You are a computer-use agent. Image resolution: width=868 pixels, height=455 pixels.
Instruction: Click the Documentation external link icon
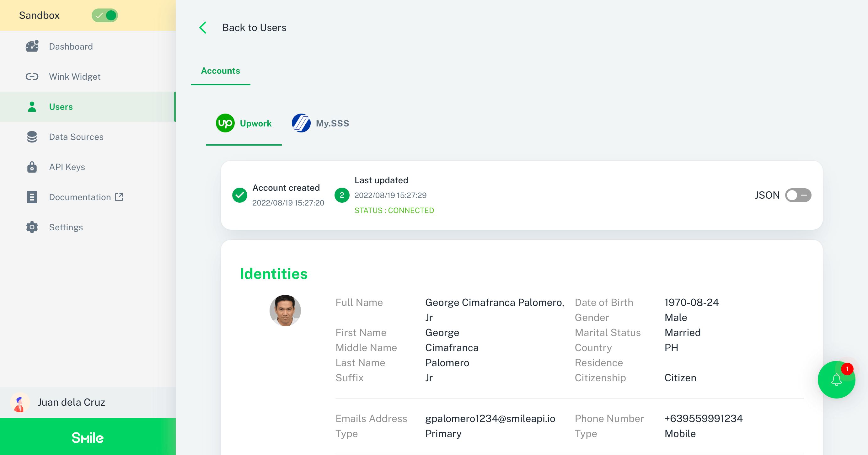click(119, 197)
